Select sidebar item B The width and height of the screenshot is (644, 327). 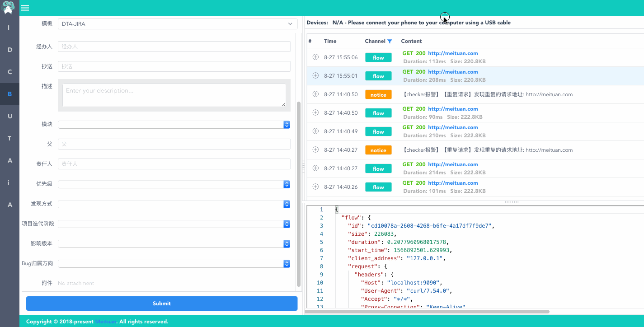[x=9, y=94]
